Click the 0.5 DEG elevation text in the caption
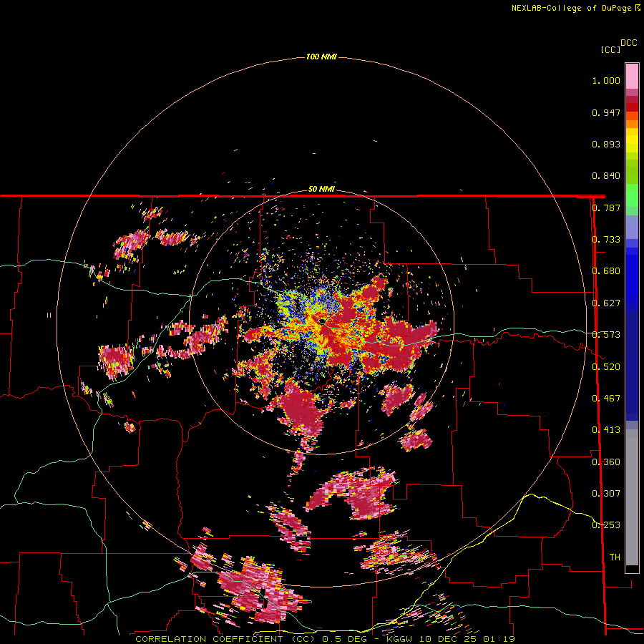 pos(344,639)
